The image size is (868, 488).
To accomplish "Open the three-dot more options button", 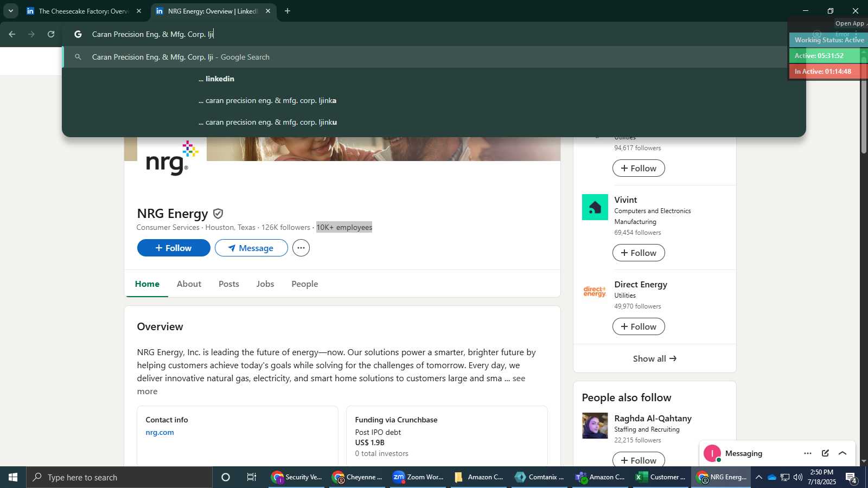I will pyautogui.click(x=301, y=248).
